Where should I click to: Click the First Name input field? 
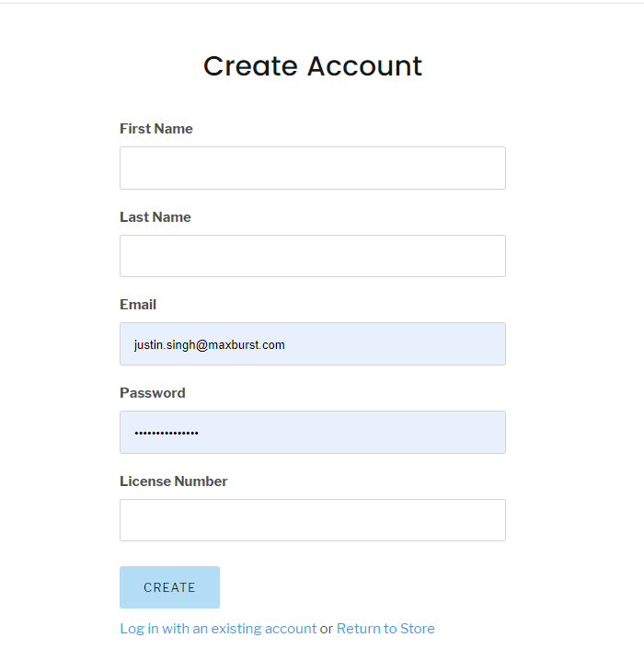(313, 168)
